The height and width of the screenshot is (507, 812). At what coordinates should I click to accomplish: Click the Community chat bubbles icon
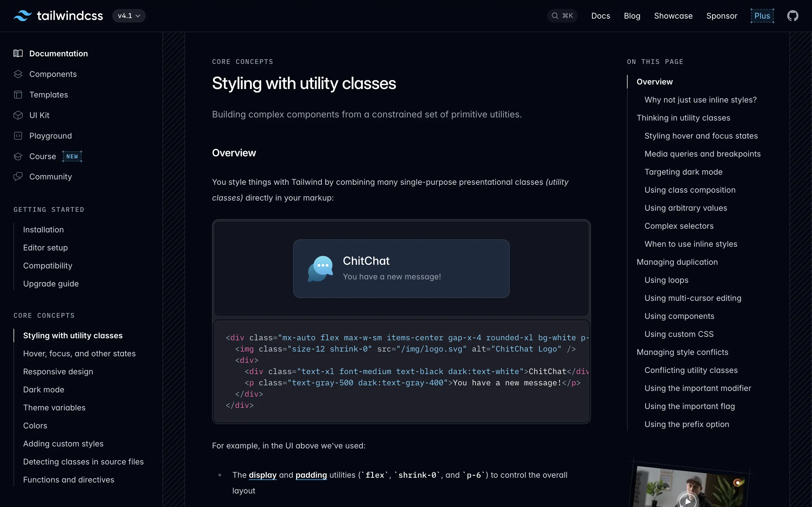point(18,177)
